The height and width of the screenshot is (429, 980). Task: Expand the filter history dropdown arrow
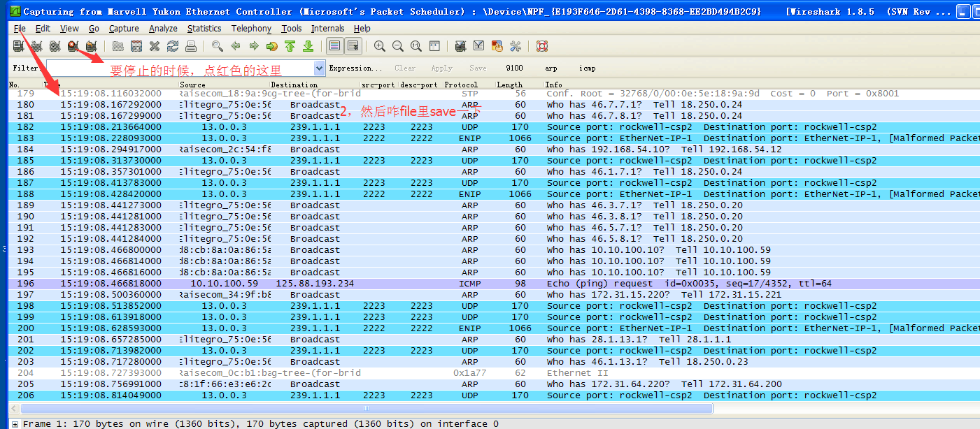point(320,68)
